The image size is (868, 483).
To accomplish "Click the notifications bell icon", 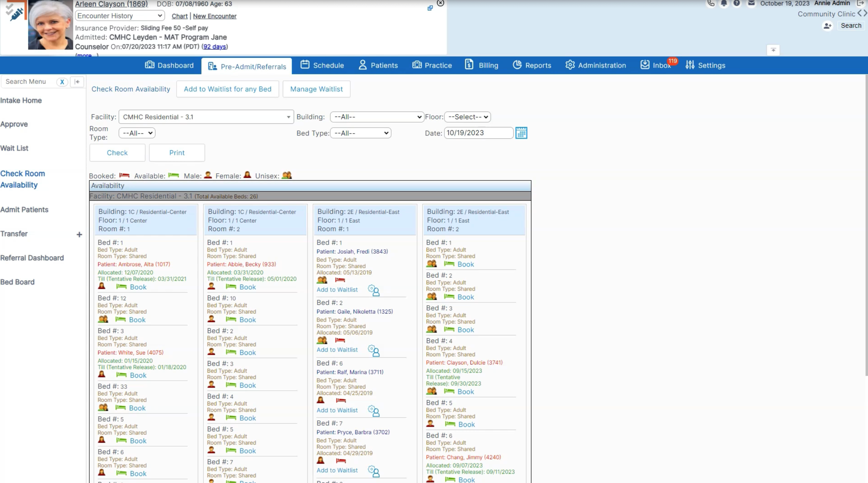I will (x=724, y=4).
